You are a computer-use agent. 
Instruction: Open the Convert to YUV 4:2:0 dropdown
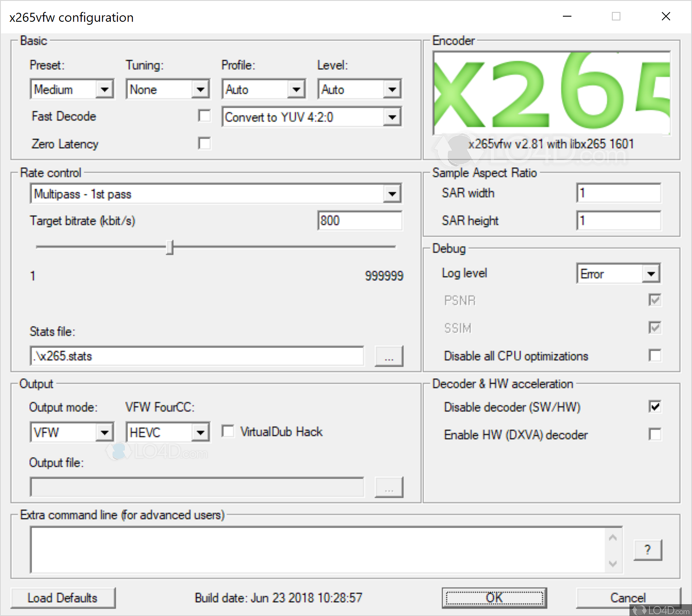(392, 117)
